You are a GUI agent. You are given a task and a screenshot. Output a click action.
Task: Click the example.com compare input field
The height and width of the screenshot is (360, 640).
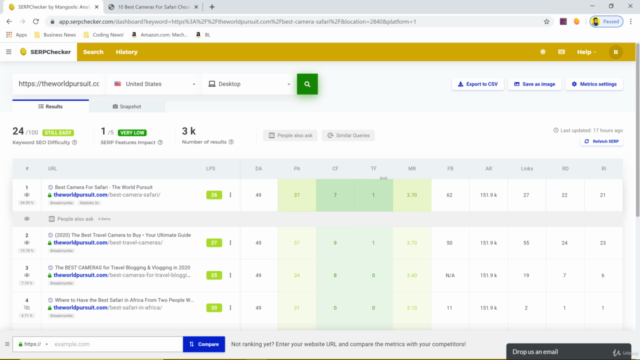117,344
